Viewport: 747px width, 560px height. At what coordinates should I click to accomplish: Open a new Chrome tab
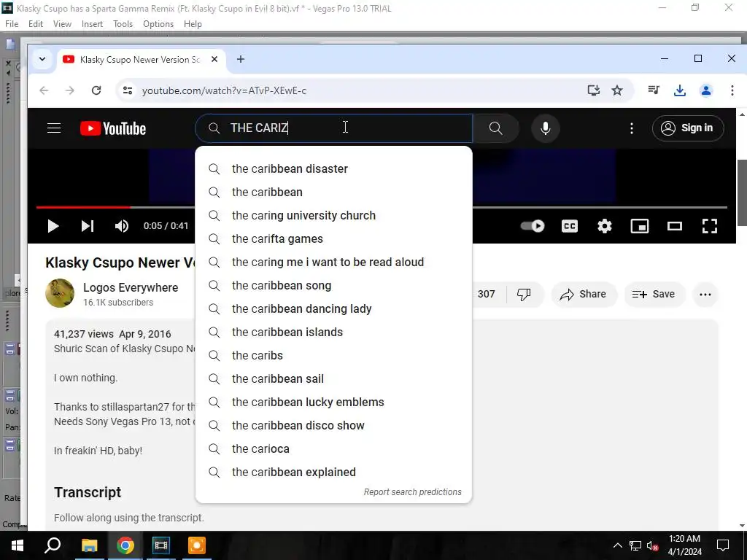(241, 59)
